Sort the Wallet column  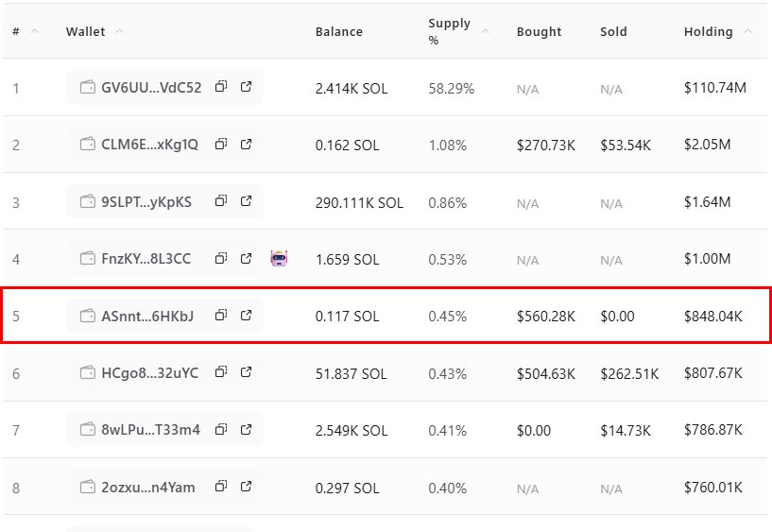click(120, 31)
